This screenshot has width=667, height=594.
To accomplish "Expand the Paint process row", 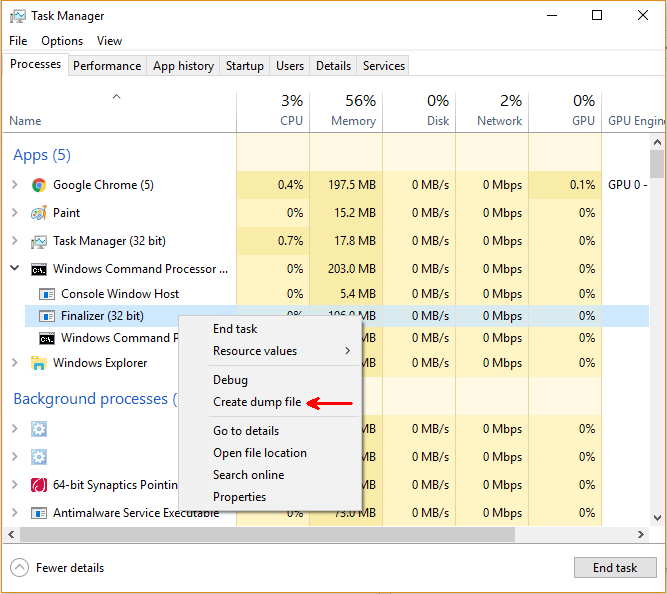I will 14,213.
